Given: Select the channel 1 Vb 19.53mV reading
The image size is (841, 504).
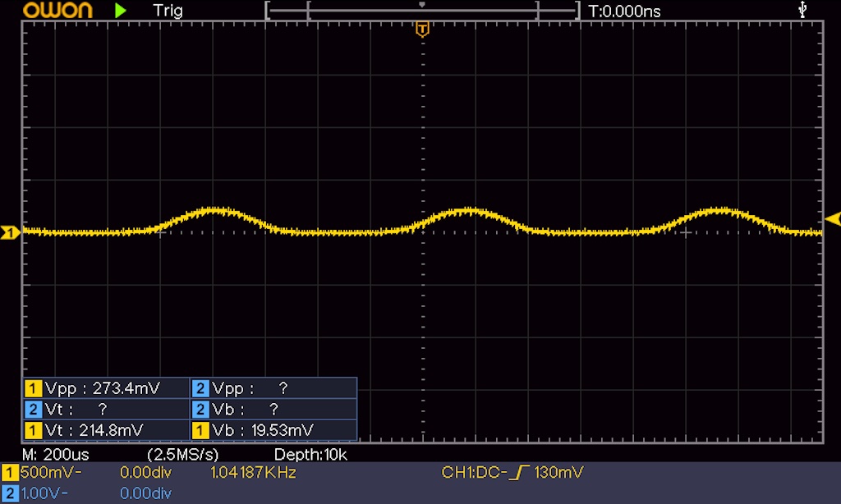Looking at the screenshot, I should [273, 429].
